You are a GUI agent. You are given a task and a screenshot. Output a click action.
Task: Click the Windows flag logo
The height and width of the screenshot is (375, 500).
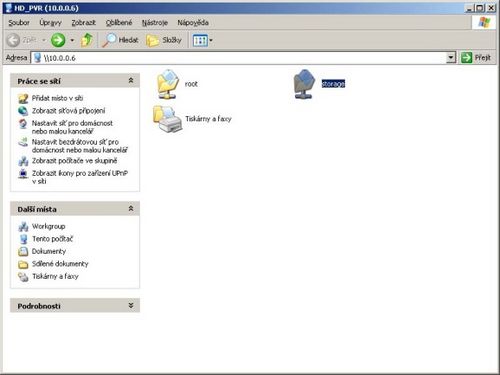484,23
